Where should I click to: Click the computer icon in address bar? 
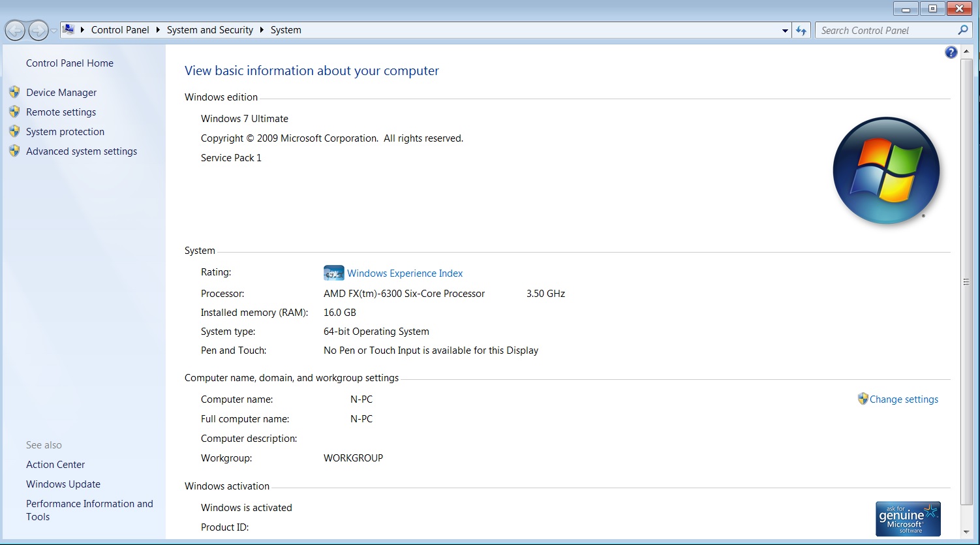point(69,29)
